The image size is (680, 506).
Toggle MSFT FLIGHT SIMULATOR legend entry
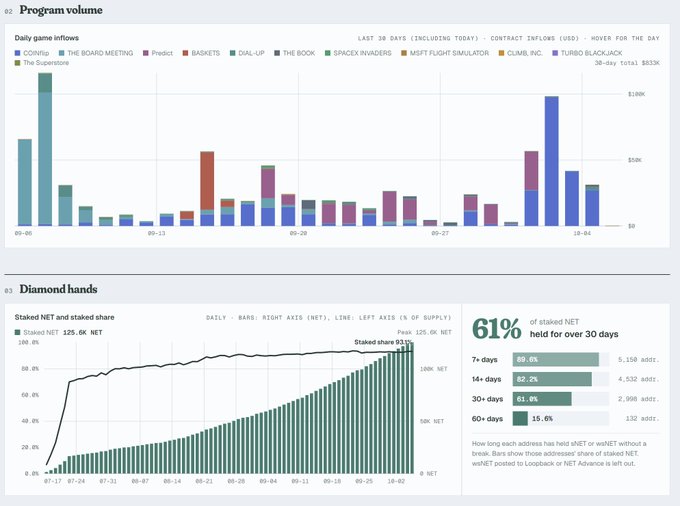point(445,53)
